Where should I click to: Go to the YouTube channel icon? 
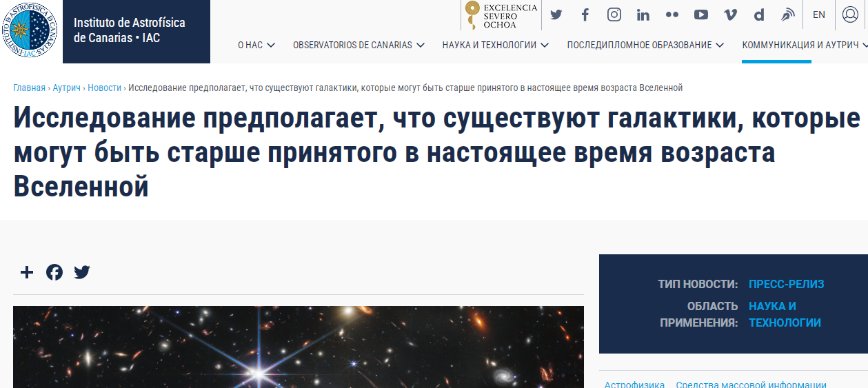(x=701, y=14)
